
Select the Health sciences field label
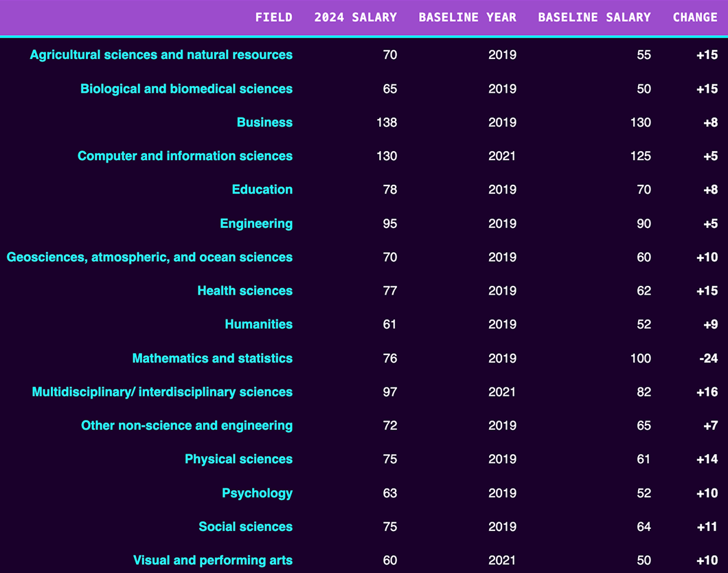click(244, 291)
